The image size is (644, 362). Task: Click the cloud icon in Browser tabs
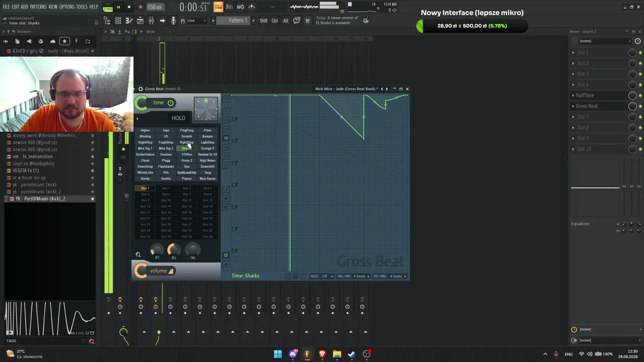coord(52,41)
